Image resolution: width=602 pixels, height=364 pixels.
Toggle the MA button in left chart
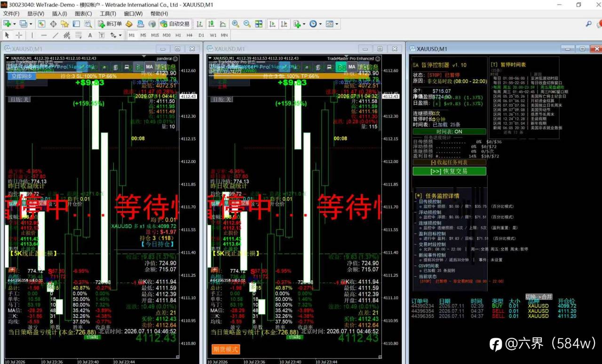tap(150, 67)
